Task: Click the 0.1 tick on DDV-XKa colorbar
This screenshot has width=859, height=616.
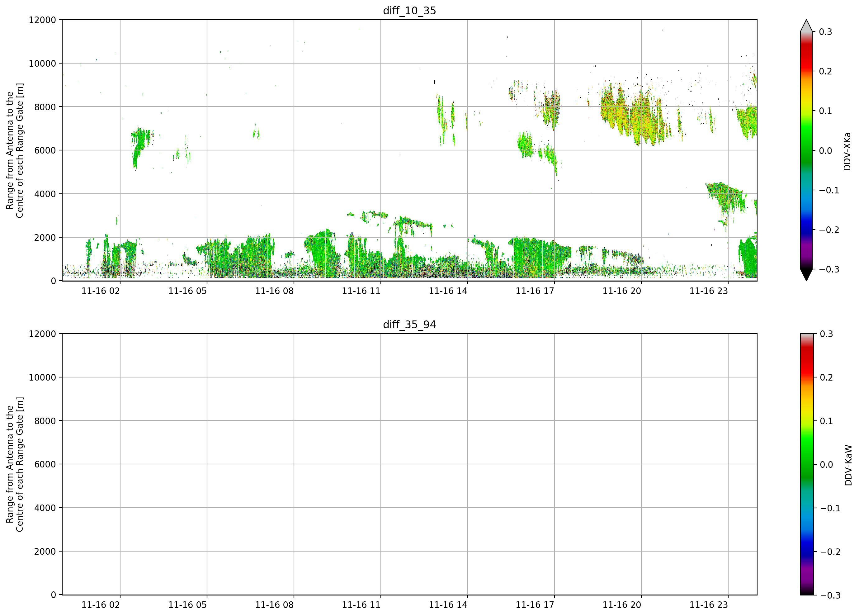Action: 826,111
